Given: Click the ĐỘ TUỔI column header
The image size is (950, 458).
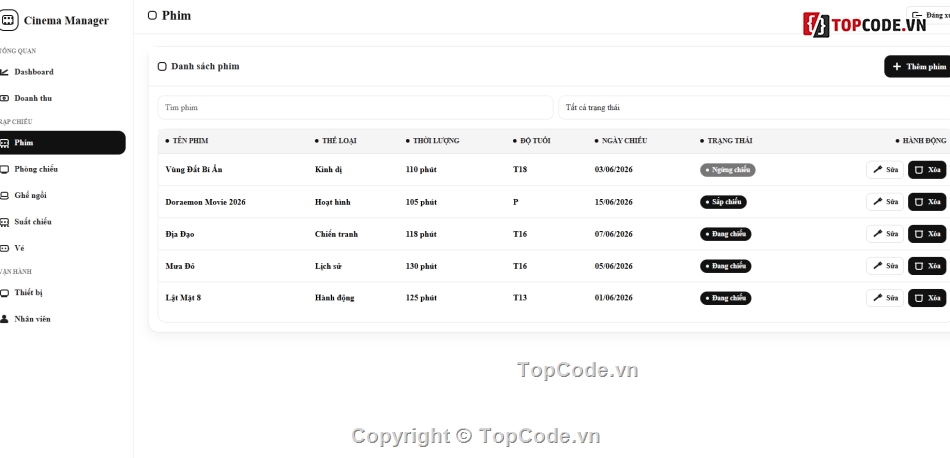Looking at the screenshot, I should point(531,141).
